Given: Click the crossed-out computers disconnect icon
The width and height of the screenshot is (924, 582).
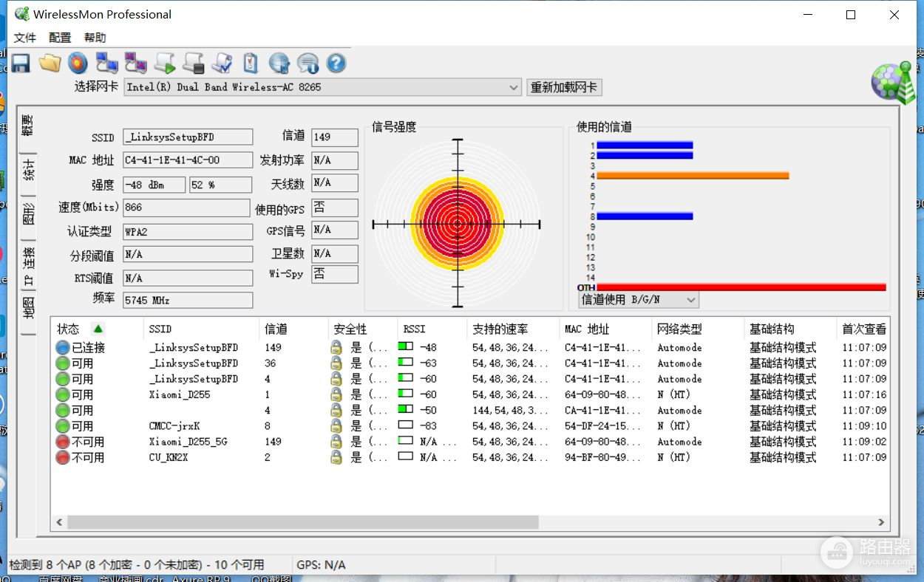Looking at the screenshot, I should pyautogui.click(x=136, y=64).
